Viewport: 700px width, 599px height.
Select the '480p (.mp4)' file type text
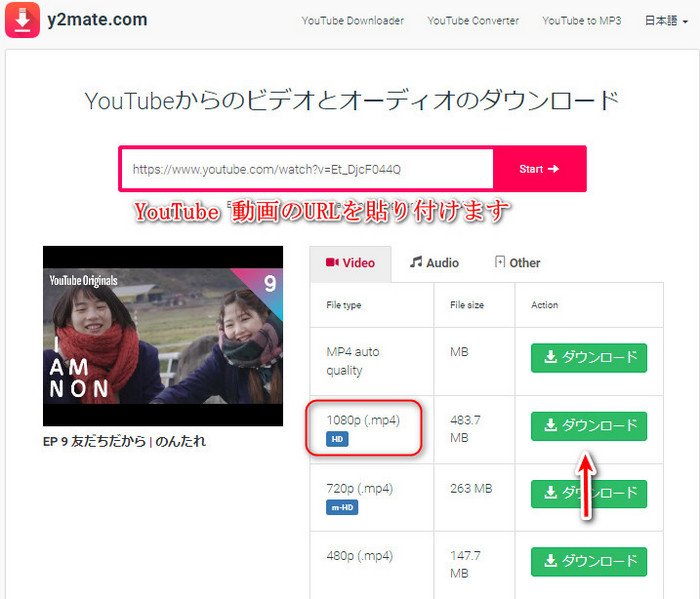[x=359, y=556]
